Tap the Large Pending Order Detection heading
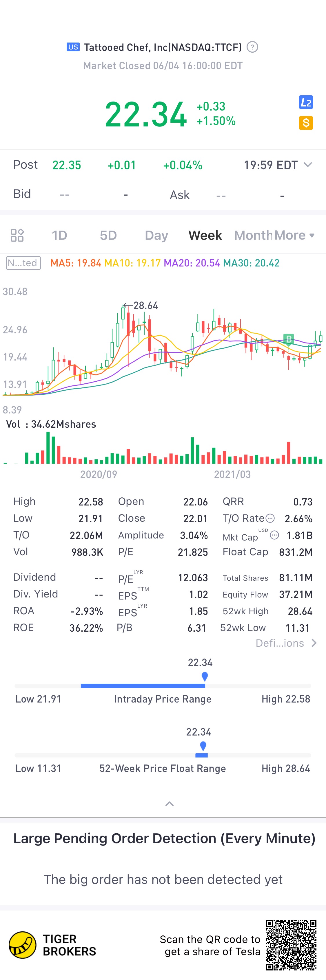Image resolution: width=326 pixels, height=980 pixels. pyautogui.click(x=164, y=838)
